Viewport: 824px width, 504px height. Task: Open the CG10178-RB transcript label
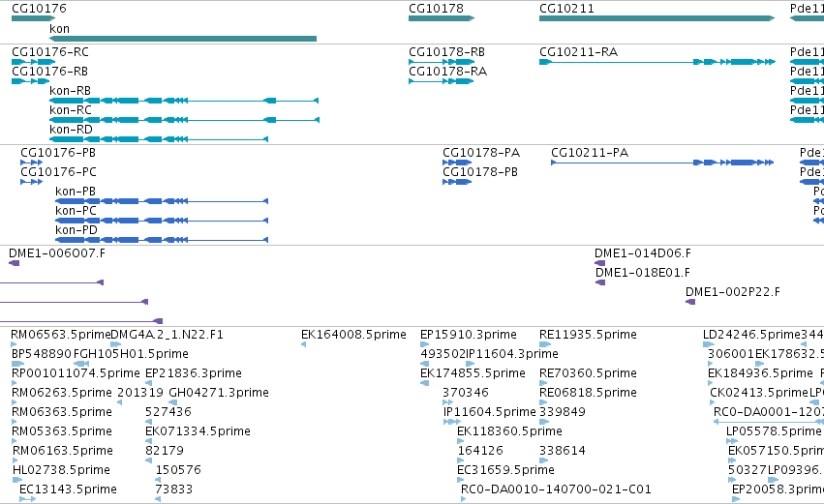(447, 52)
